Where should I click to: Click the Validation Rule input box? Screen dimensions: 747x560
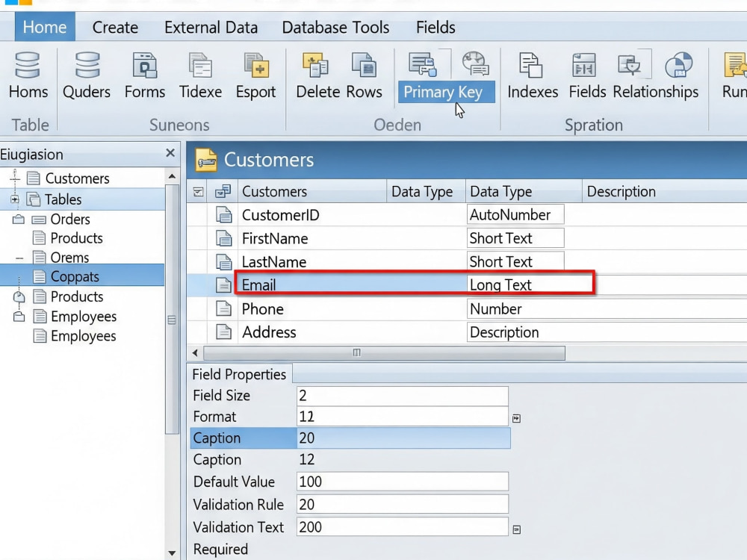(x=402, y=504)
